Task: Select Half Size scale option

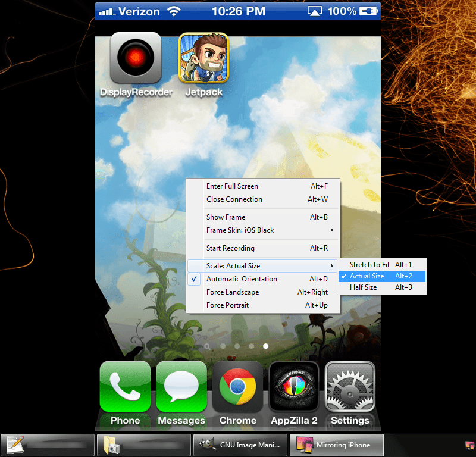Action: [382, 287]
